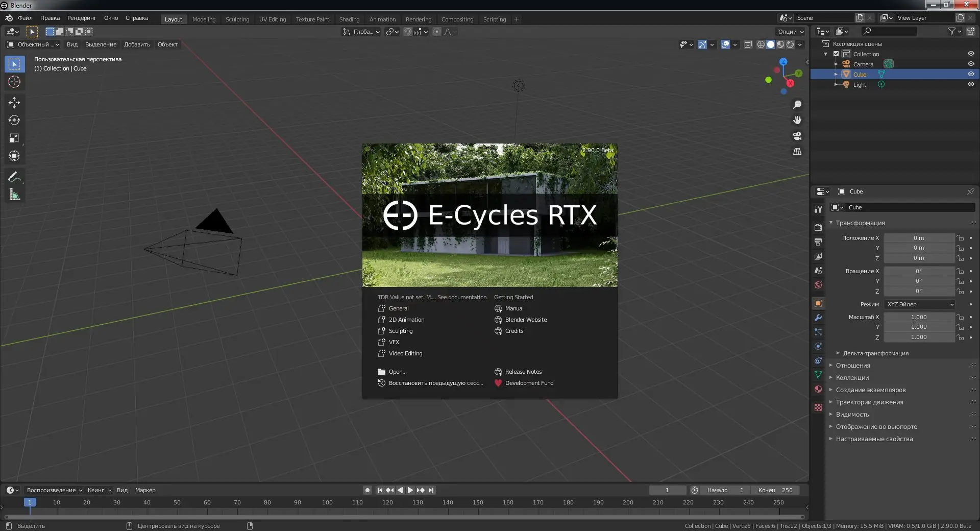Switch to the Sculpting workspace tab
The width and height of the screenshot is (980, 531).
click(237, 19)
